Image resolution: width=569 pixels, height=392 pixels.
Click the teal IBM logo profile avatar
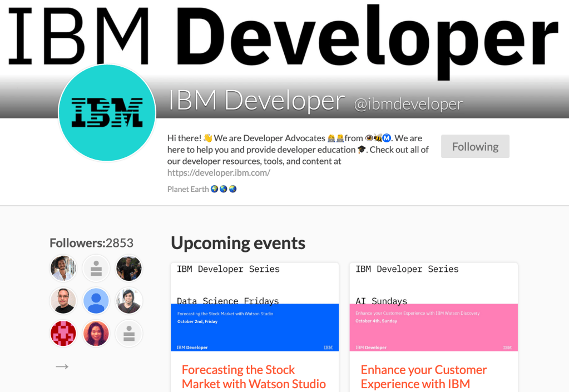pyautogui.click(x=107, y=112)
